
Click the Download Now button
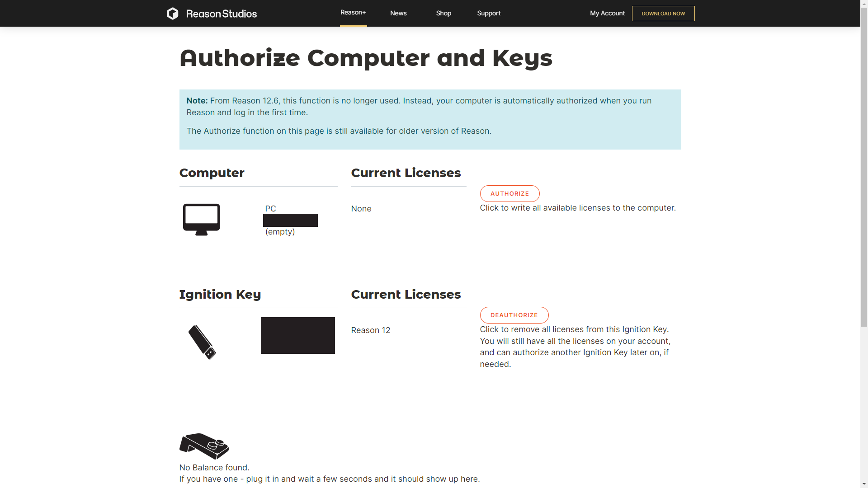click(x=663, y=14)
